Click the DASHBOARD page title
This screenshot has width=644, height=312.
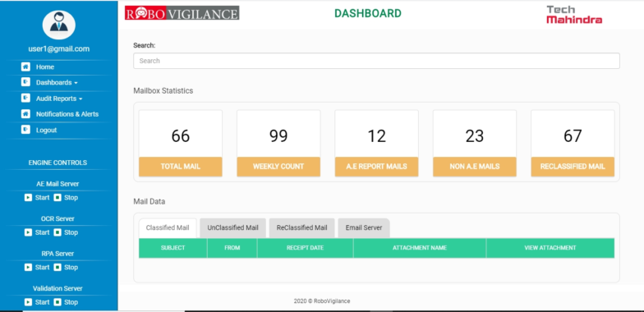(x=368, y=13)
